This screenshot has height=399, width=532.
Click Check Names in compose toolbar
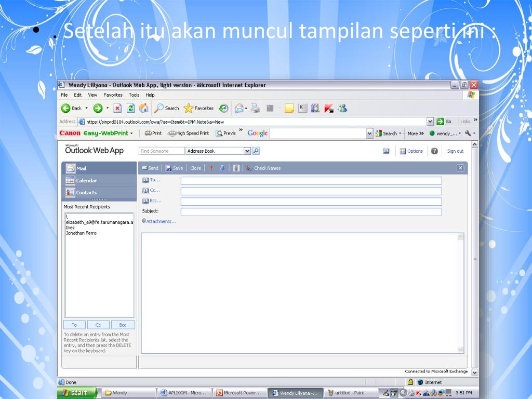coord(263,168)
